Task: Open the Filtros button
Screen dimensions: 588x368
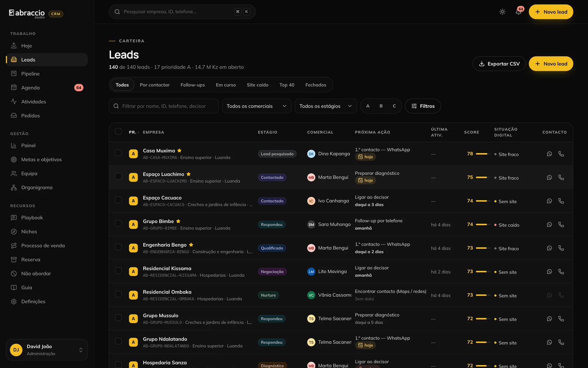Action: (423, 106)
